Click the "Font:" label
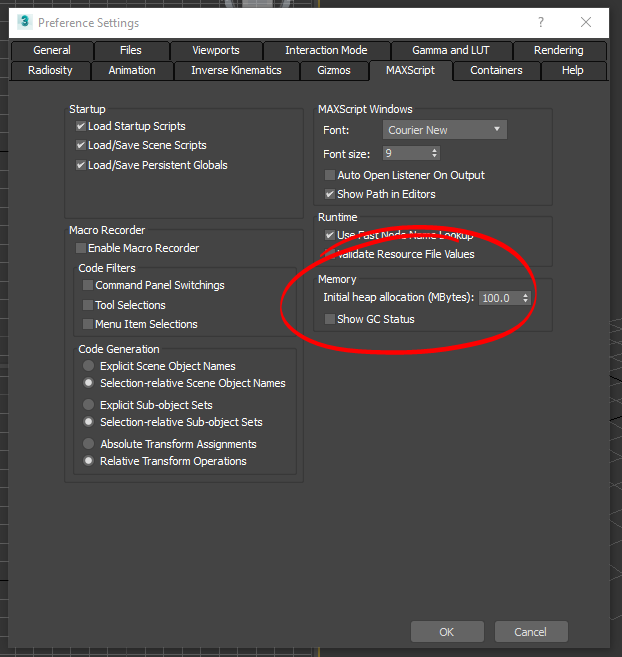 (336, 130)
